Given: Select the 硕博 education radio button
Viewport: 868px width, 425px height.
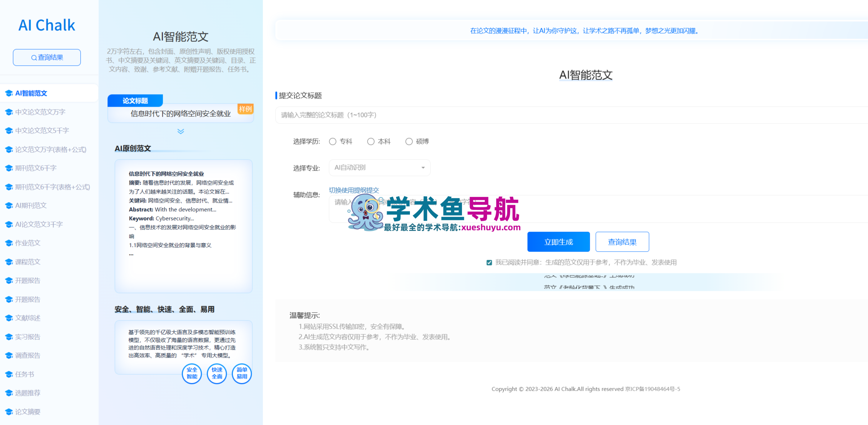Looking at the screenshot, I should point(409,142).
